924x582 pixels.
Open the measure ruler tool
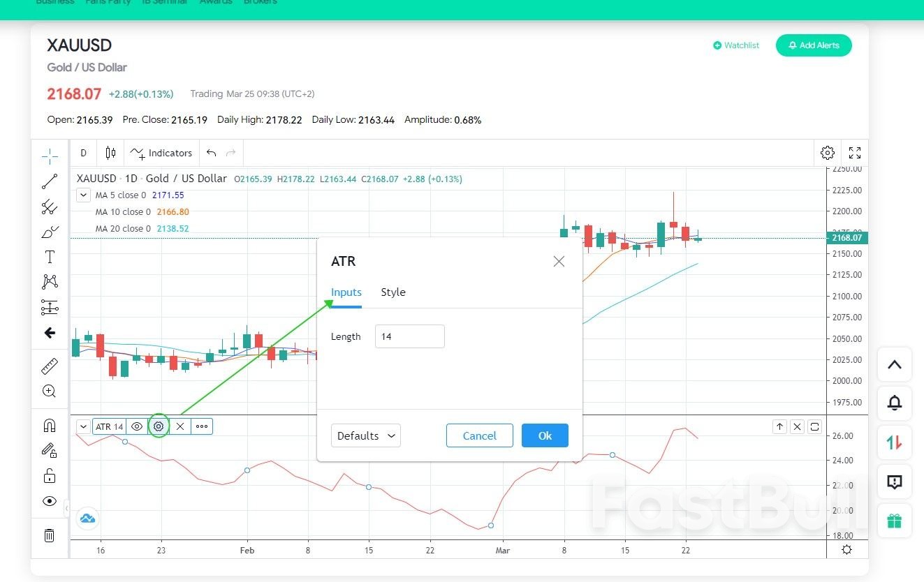pos(49,365)
